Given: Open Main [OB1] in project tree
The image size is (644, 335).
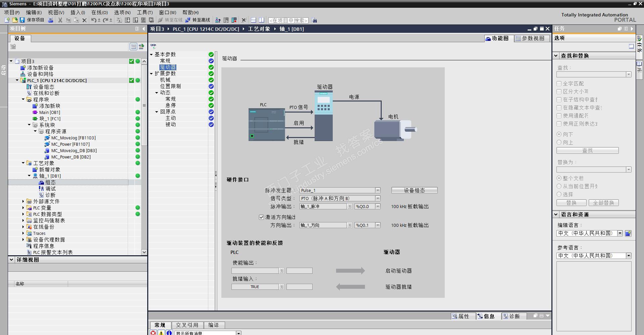Looking at the screenshot, I should [50, 112].
